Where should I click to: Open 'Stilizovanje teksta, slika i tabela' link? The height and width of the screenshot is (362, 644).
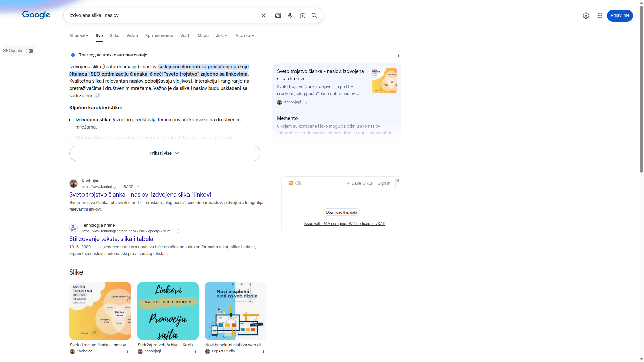coord(111,239)
